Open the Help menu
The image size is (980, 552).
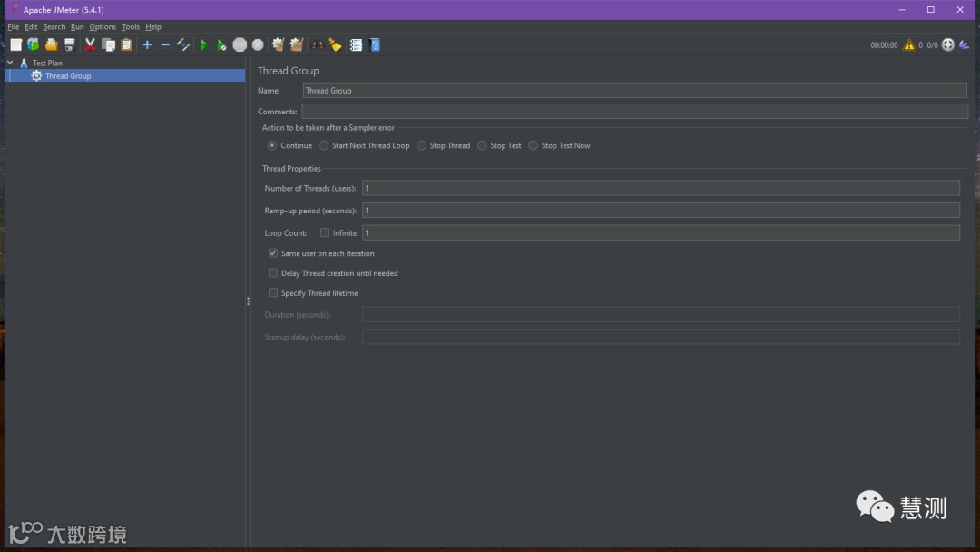click(153, 27)
